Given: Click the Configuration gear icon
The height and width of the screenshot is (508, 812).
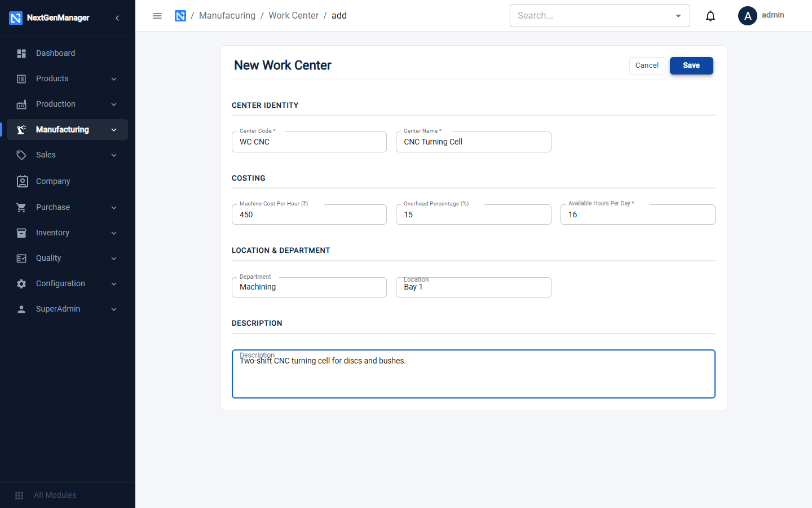Looking at the screenshot, I should pos(21,284).
